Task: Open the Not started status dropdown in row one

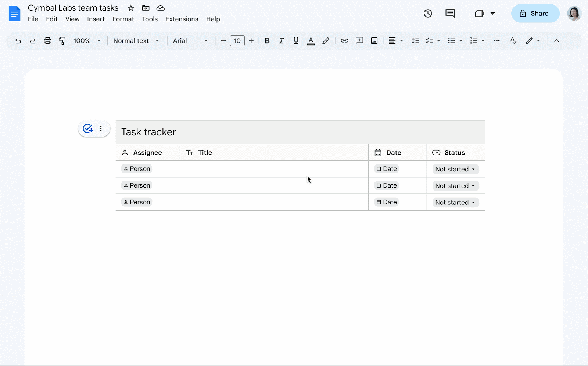Action: (x=455, y=169)
